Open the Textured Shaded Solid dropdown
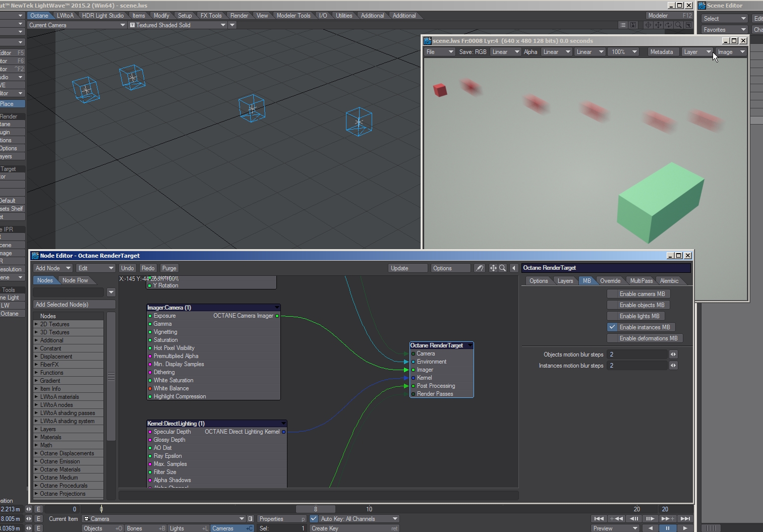 coord(178,25)
